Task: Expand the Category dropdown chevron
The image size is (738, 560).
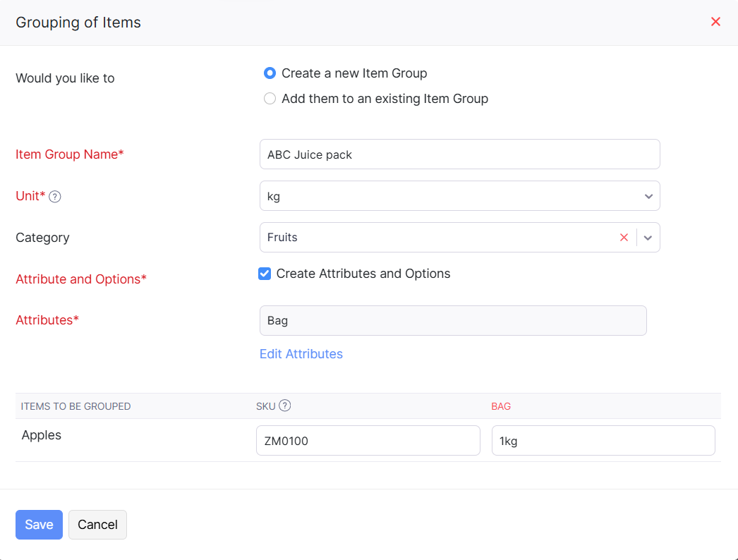Action: pyautogui.click(x=648, y=238)
